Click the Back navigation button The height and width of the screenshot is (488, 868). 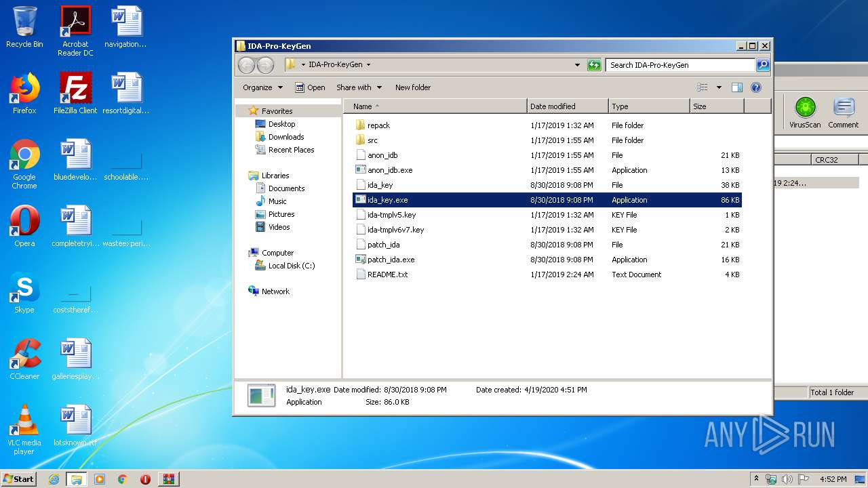click(x=247, y=65)
